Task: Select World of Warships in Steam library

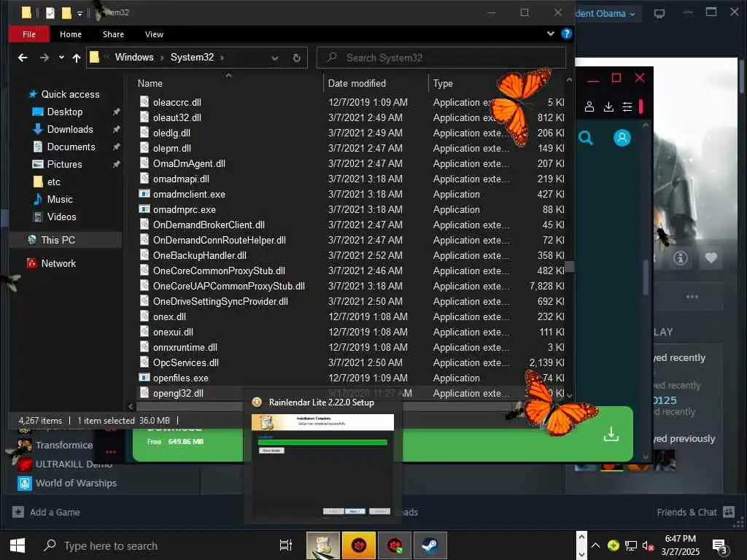Action: tap(76, 483)
